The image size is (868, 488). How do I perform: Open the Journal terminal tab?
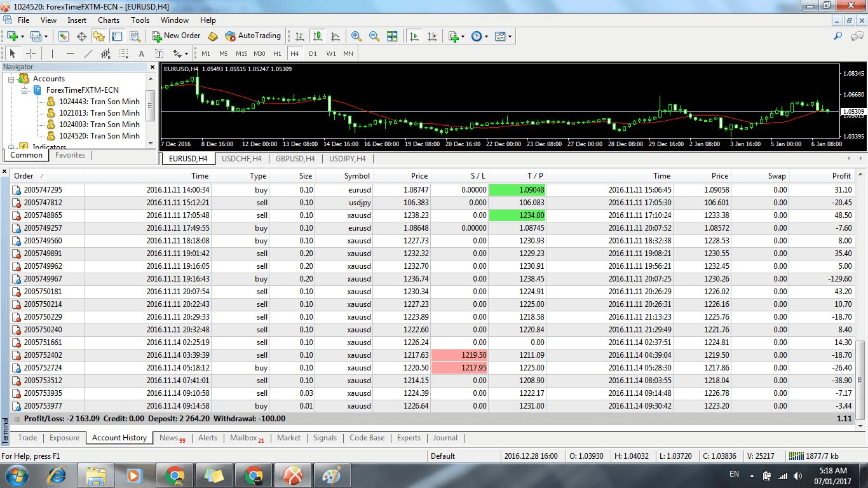click(445, 438)
